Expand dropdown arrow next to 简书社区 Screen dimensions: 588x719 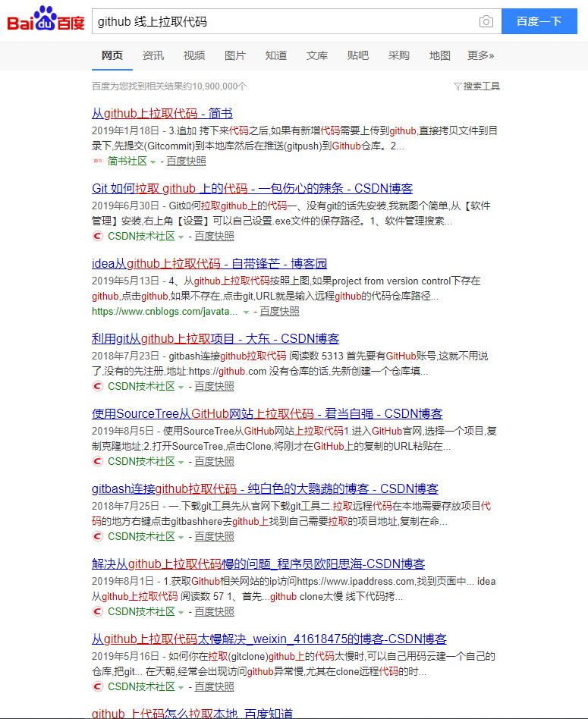point(153,162)
